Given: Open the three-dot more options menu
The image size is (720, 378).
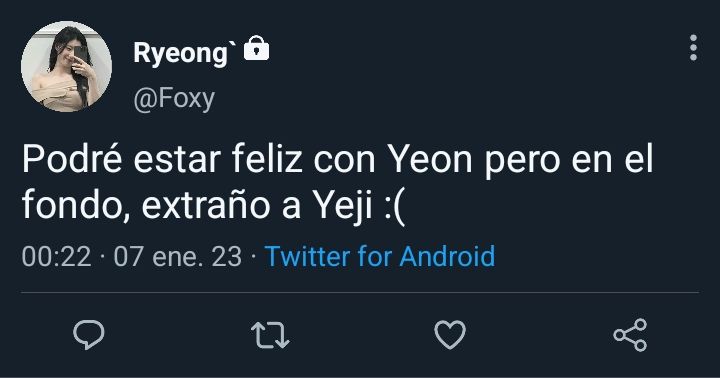Looking at the screenshot, I should (x=693, y=47).
